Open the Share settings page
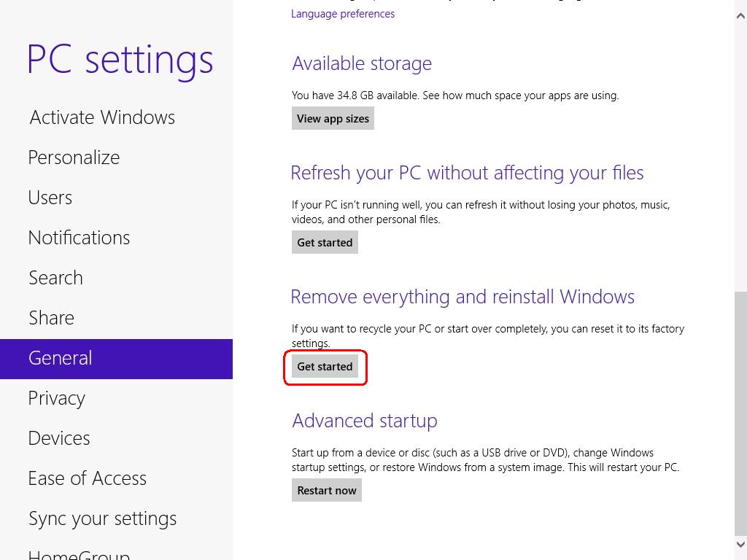This screenshot has height=560, width=747. pyautogui.click(x=51, y=318)
